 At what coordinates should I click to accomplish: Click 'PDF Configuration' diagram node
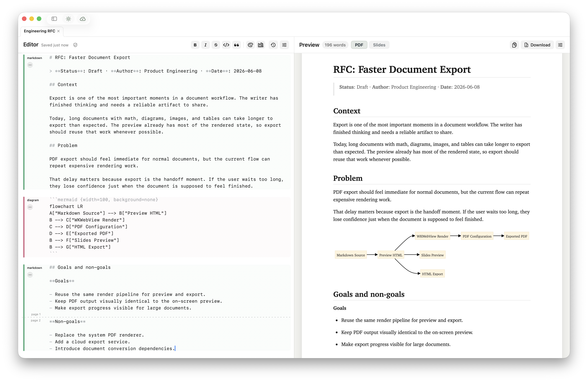click(x=477, y=236)
